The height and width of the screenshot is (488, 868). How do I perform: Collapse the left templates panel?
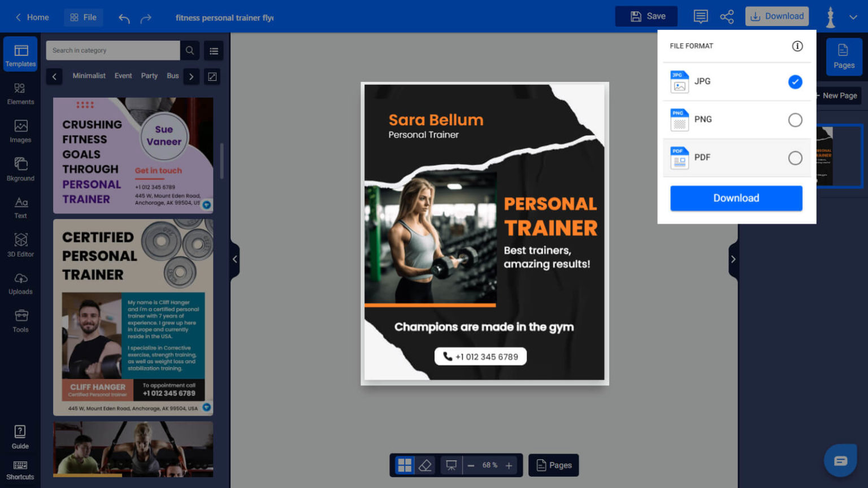(x=235, y=259)
